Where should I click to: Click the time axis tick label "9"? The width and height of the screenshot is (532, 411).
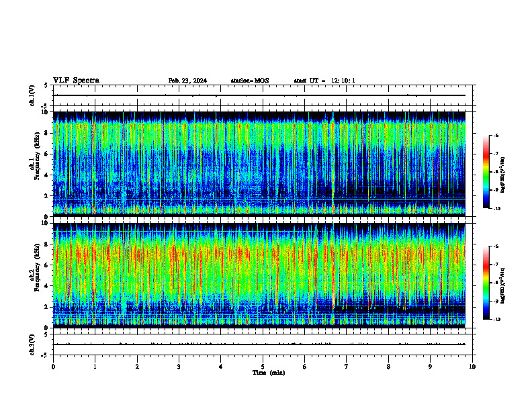pyautogui.click(x=430, y=367)
